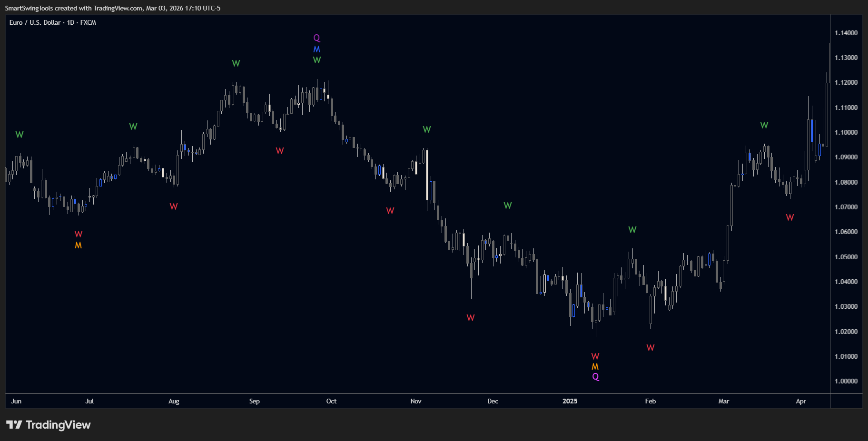Select the magenta Q marker below January low
868x441 pixels.
click(596, 377)
